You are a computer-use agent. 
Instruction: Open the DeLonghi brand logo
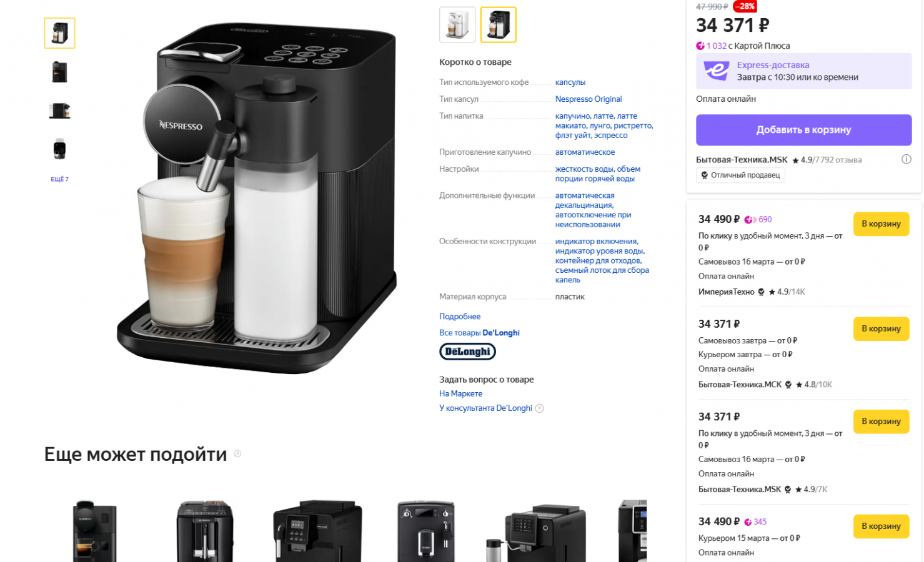467,352
